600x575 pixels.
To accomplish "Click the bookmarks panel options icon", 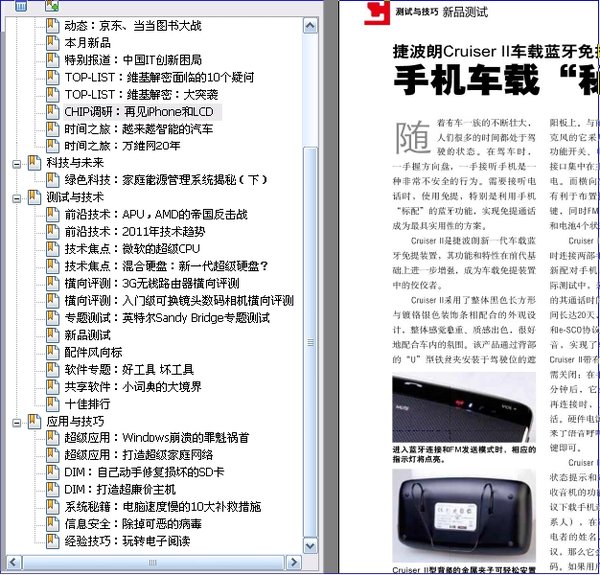I will [x=21, y=5].
